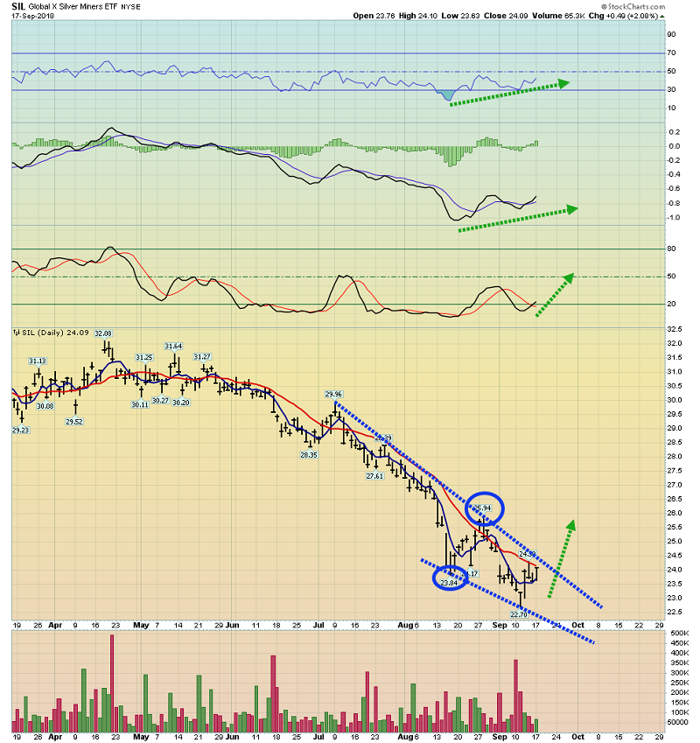The height and width of the screenshot is (743, 700).
Task: Click the 29.23 low price label
Action: pyautogui.click(x=20, y=431)
